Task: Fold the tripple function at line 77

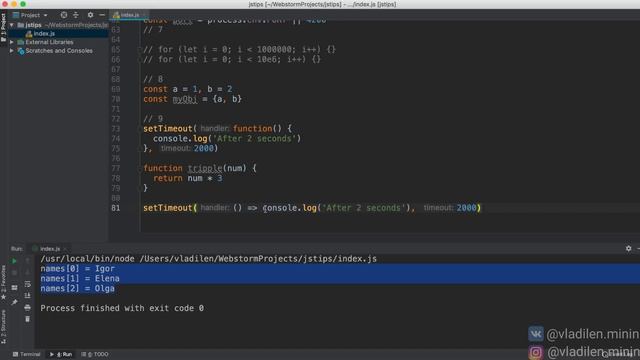Action: pyautogui.click(x=140, y=169)
